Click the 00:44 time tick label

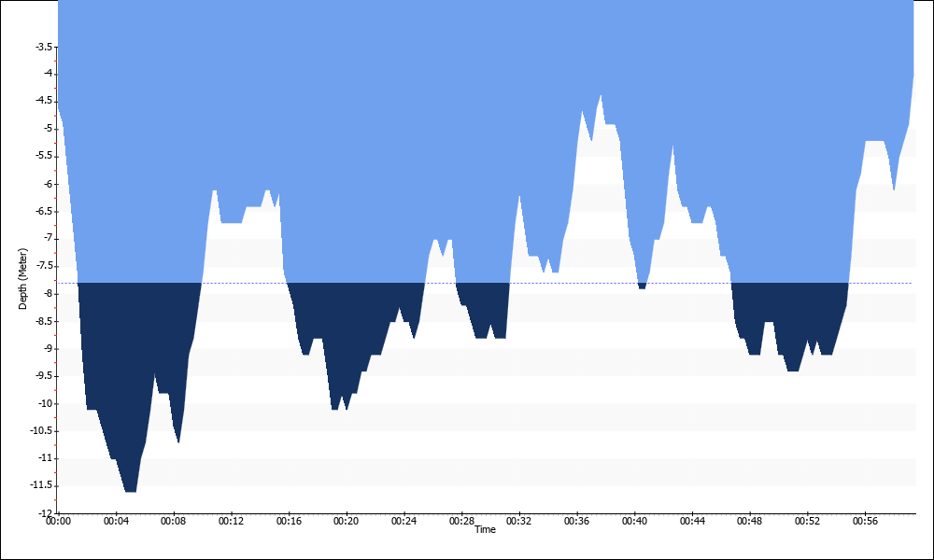(692, 521)
